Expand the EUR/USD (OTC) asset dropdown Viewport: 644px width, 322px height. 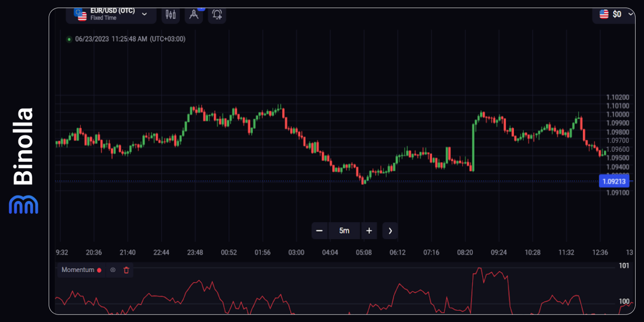145,15
